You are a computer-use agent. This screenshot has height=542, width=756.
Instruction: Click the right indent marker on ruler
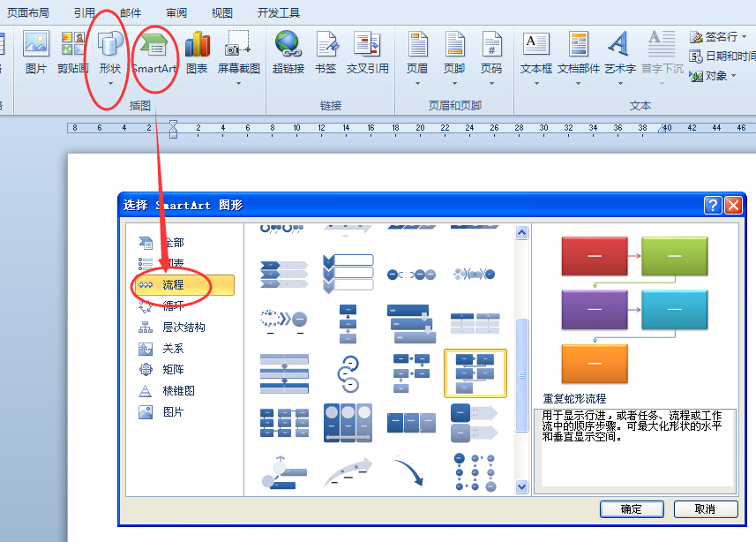pos(662,128)
